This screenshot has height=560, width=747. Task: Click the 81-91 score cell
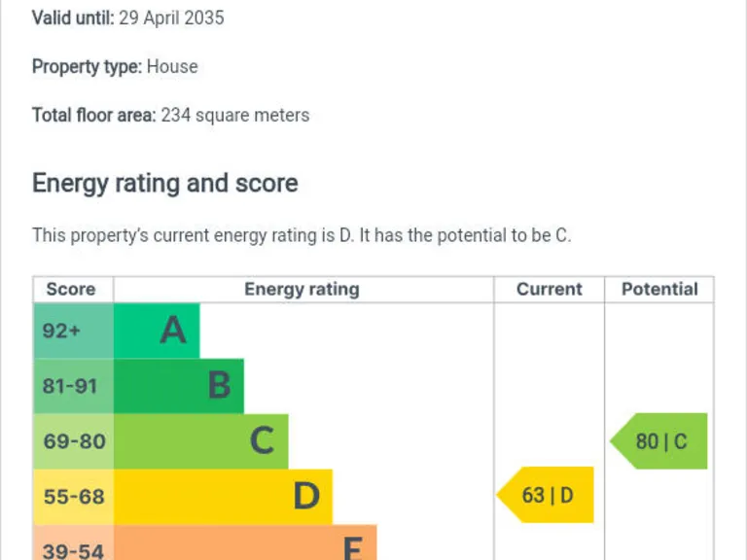pos(73,386)
